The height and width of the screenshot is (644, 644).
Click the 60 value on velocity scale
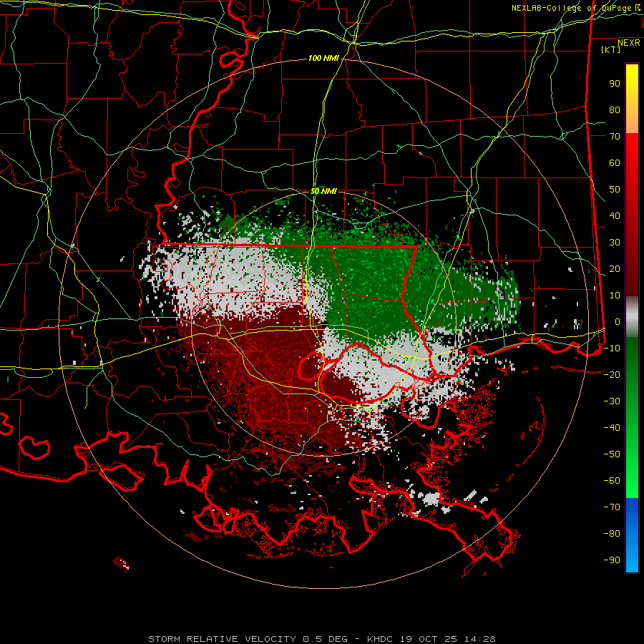coord(615,163)
